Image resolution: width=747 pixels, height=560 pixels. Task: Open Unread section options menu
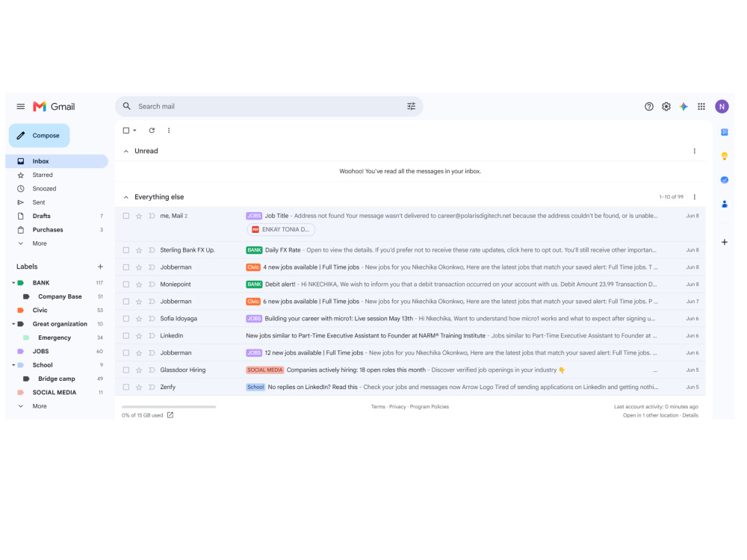[694, 151]
